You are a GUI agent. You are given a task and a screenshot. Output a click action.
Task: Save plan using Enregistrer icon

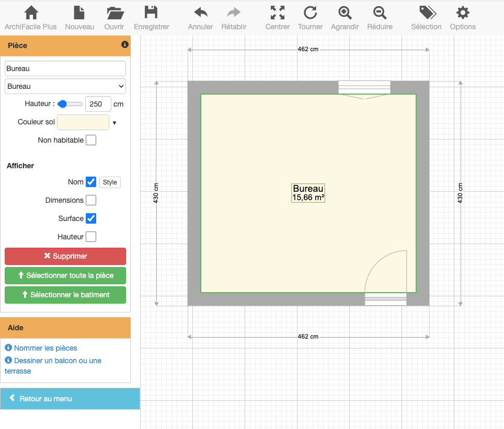tap(151, 14)
